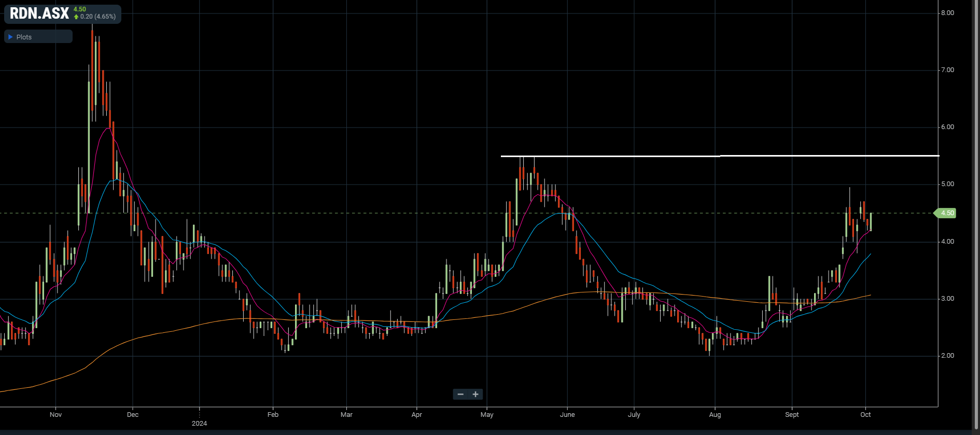Image resolution: width=980 pixels, height=435 pixels.
Task: Click the Aug date axis label
Action: tap(715, 415)
